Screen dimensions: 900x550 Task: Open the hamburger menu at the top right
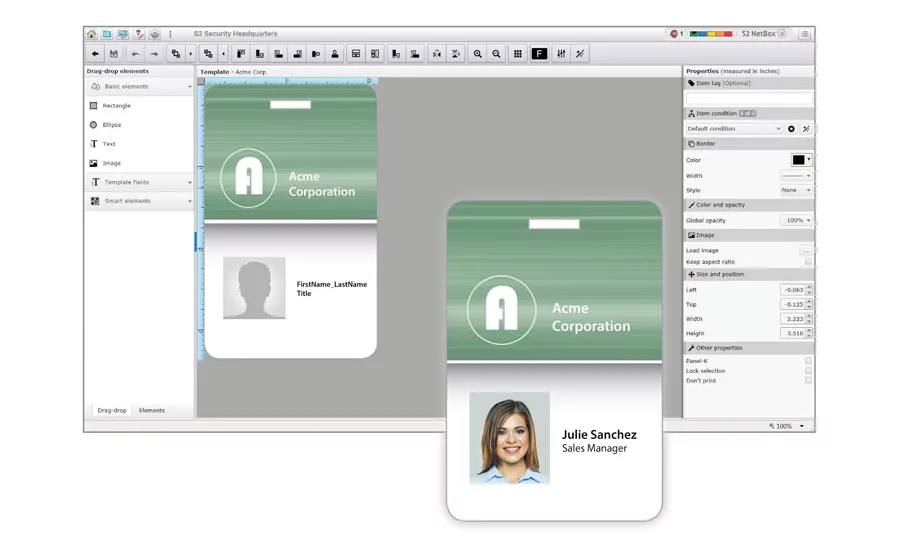pos(805,34)
